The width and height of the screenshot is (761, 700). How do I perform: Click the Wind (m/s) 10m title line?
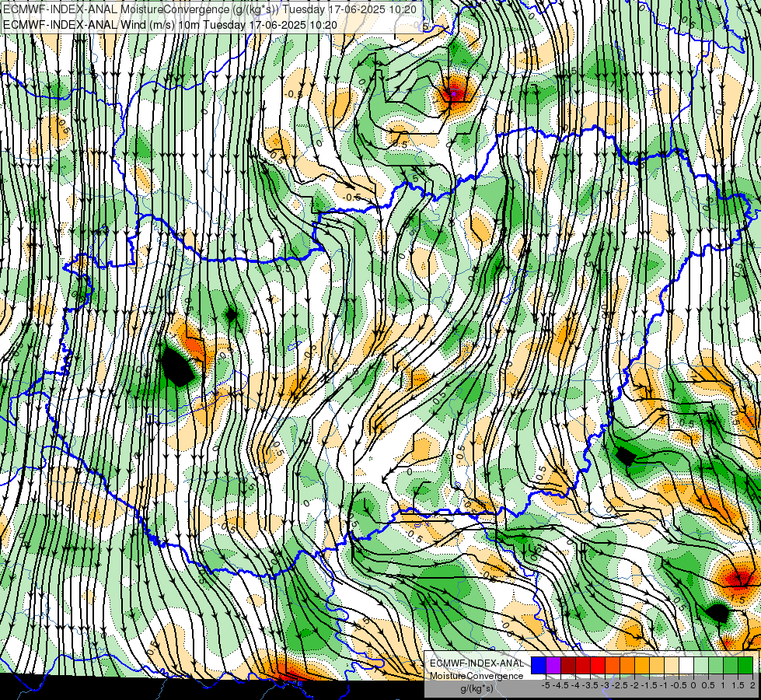tap(170, 24)
